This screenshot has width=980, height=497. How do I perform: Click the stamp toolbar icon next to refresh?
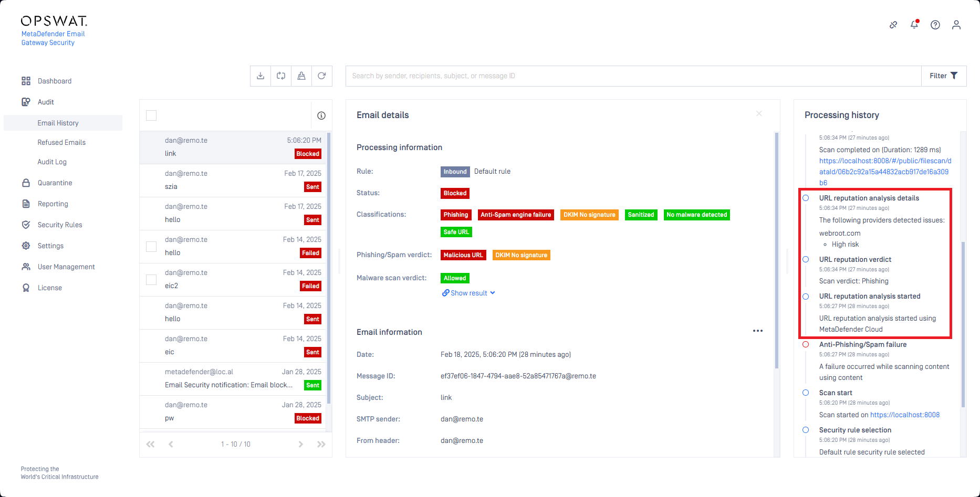point(301,76)
